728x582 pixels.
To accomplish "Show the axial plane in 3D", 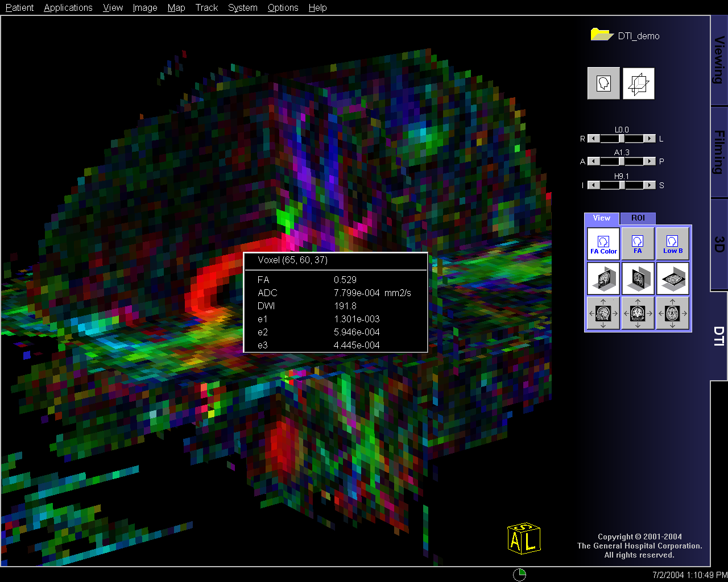I will click(x=672, y=278).
